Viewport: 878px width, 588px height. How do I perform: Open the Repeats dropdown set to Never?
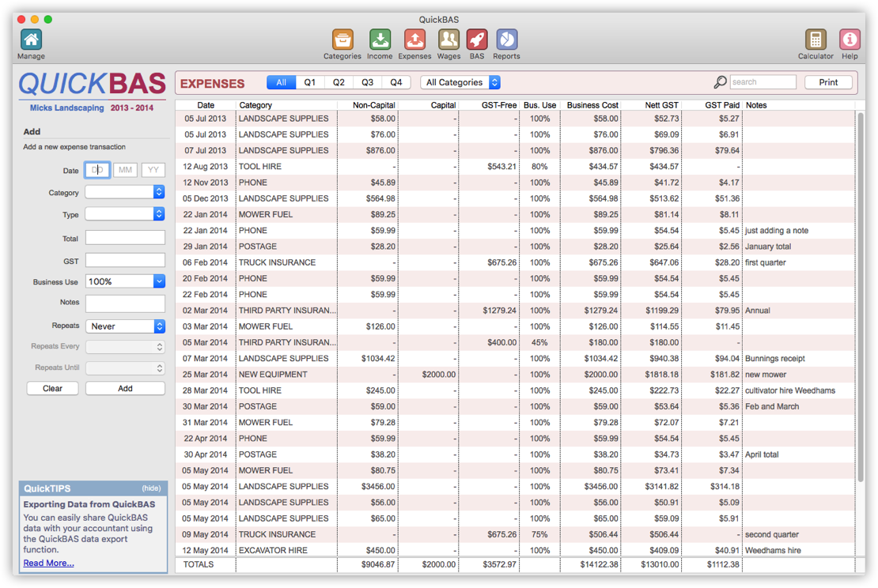coord(125,326)
